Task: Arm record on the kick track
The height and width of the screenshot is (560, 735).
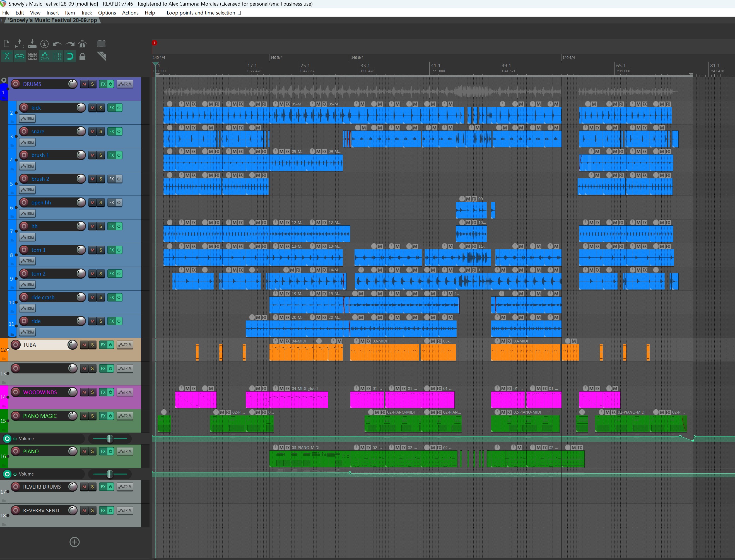Action: [24, 108]
